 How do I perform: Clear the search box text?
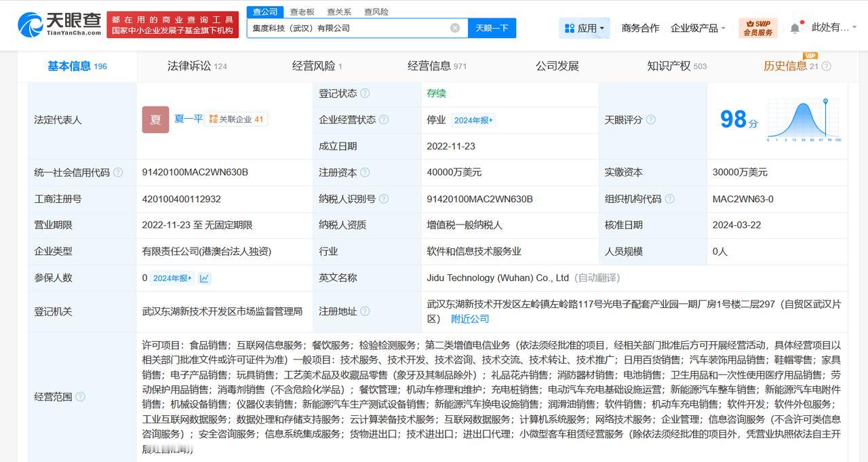click(455, 28)
